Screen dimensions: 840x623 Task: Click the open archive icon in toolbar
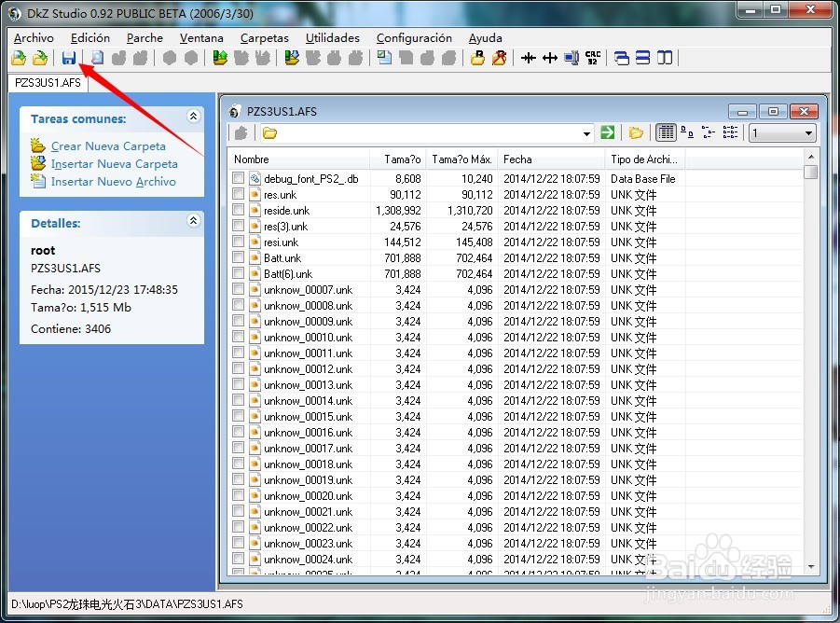pos(19,57)
